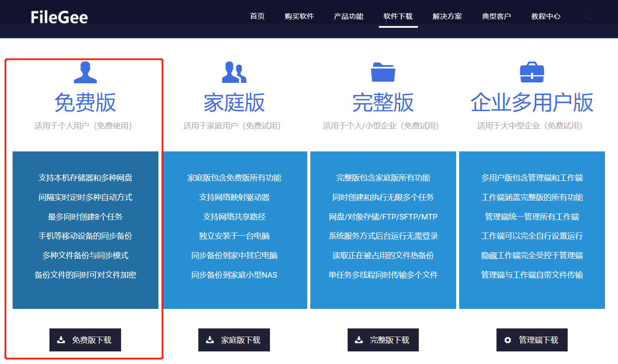Click the text 管理端统一管理所有工作端
Image resolution: width=618 pixels, height=364 pixels.
pyautogui.click(x=532, y=217)
